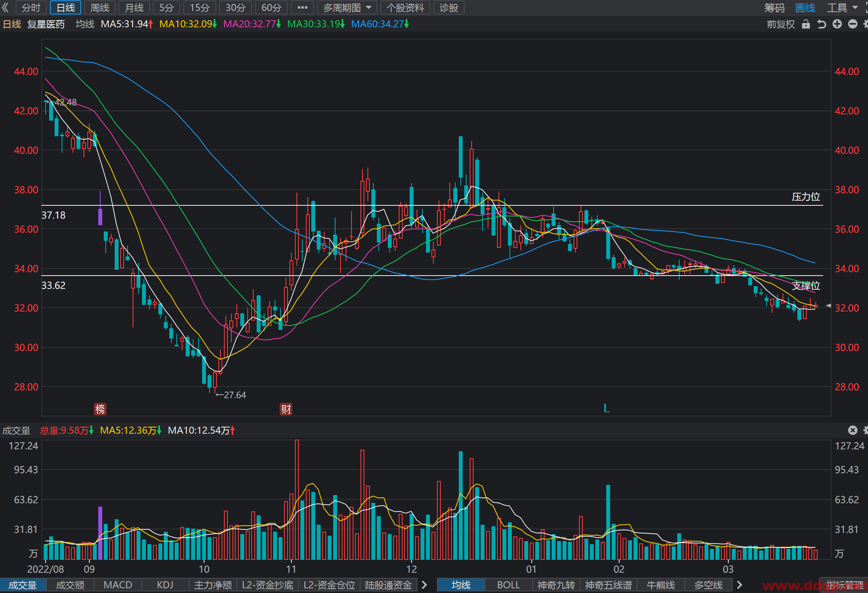868x593 pixels.
Task: Click the 财 marker on the chart
Action: (x=286, y=409)
